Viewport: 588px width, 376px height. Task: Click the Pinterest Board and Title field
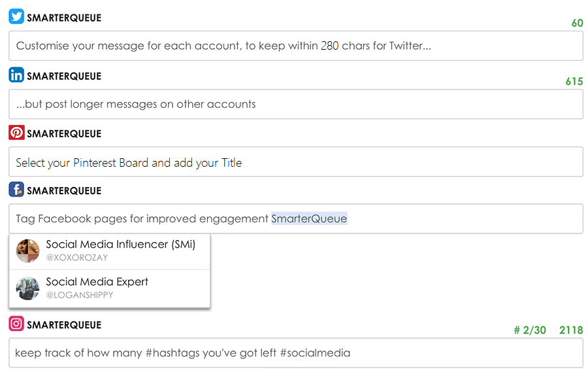(x=296, y=162)
